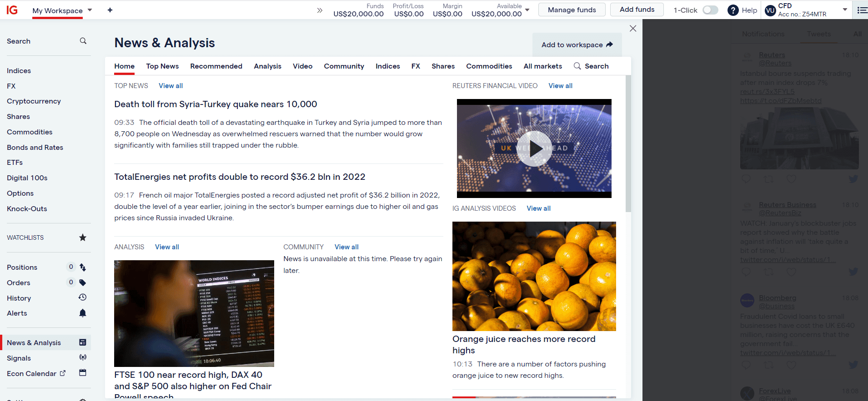Open Watchlists star icon

(x=83, y=238)
